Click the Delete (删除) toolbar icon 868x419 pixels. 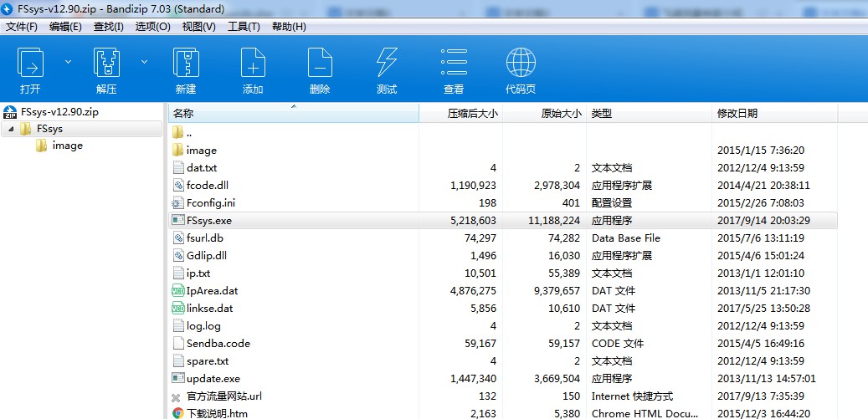click(x=320, y=64)
